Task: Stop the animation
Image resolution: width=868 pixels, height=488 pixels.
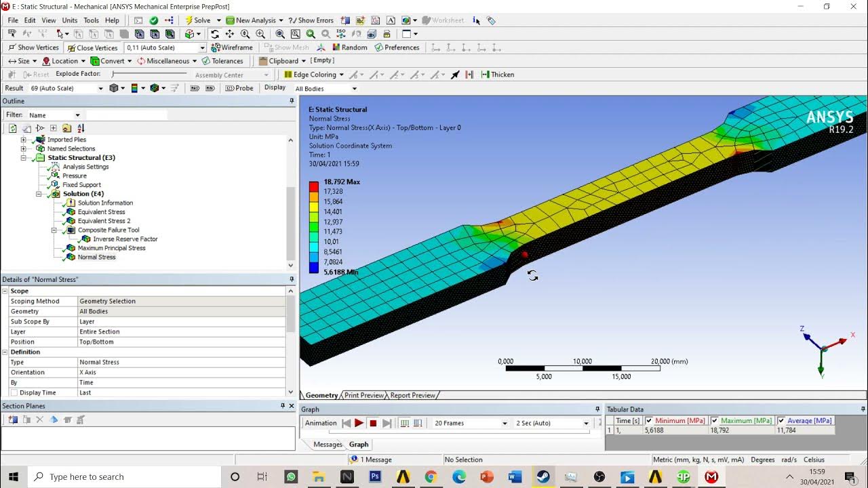Action: (373, 423)
